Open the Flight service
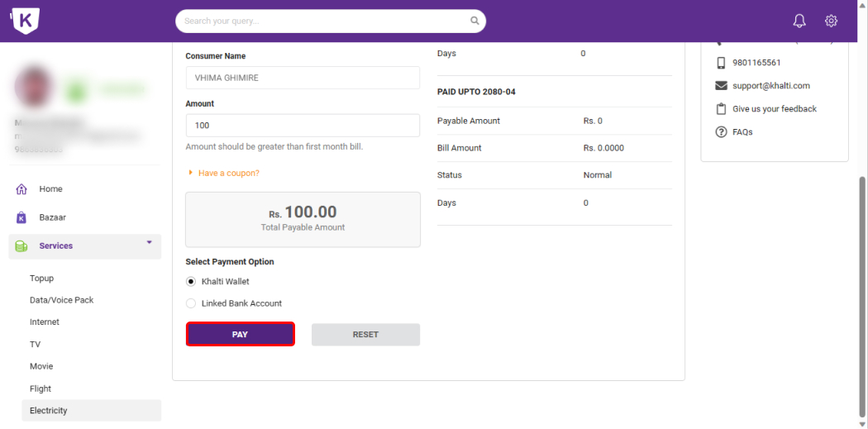868x429 pixels. [x=41, y=388]
